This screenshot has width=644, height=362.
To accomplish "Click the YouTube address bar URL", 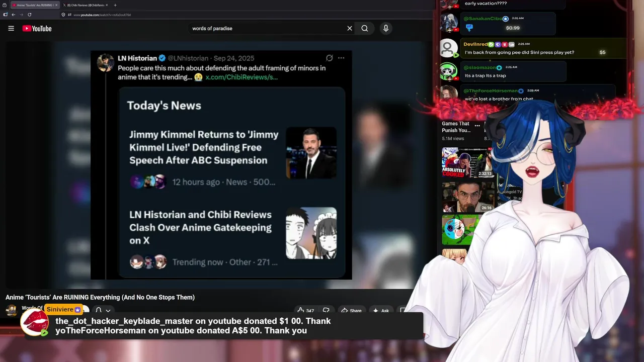I will pyautogui.click(x=102, y=15).
